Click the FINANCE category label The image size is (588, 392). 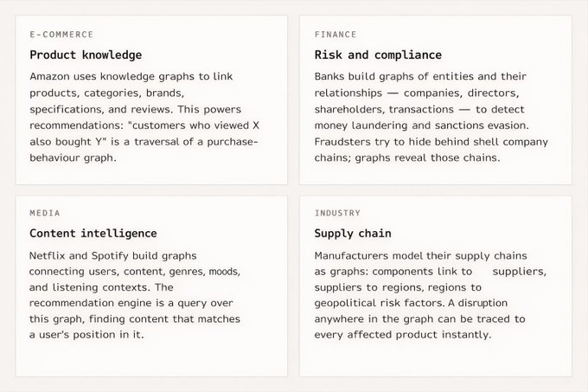click(336, 35)
